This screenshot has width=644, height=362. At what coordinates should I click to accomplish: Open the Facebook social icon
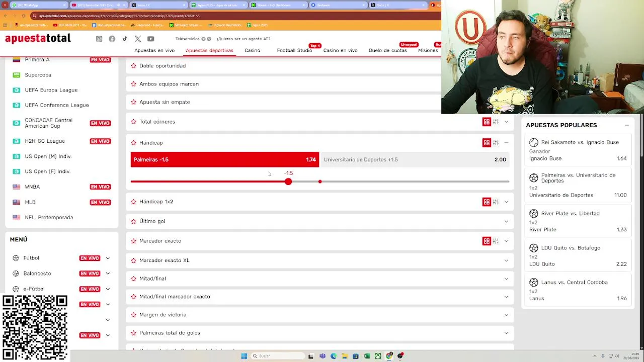pyautogui.click(x=112, y=39)
